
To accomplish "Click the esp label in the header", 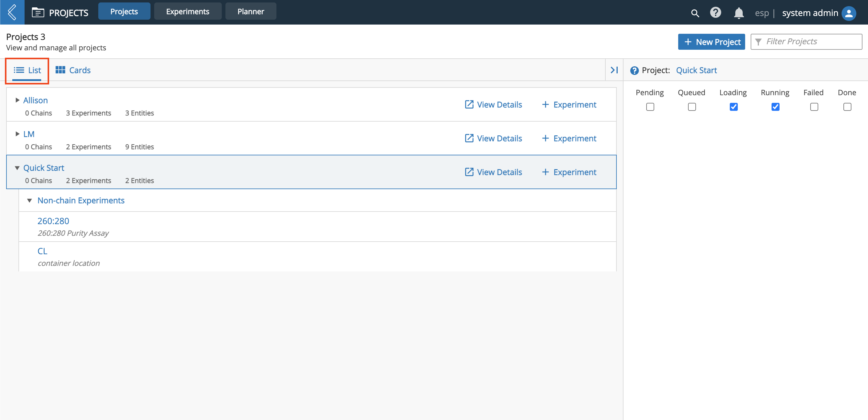I will coord(762,13).
